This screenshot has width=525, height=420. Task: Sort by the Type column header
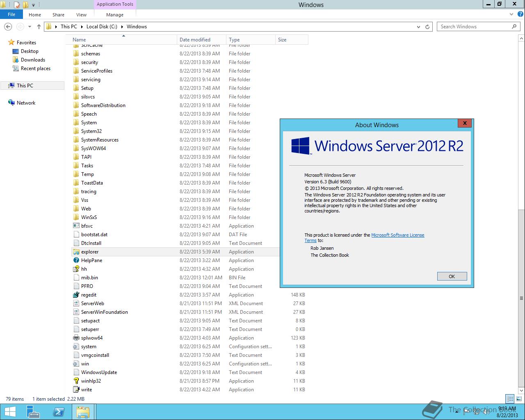point(251,40)
